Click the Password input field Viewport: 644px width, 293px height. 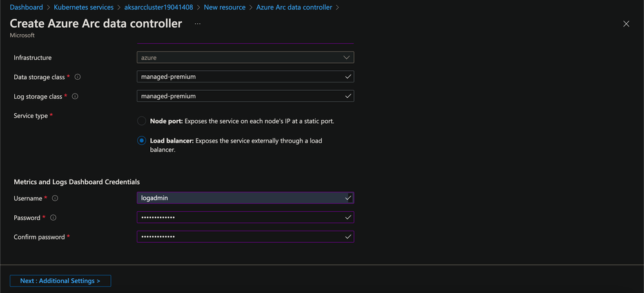(245, 217)
